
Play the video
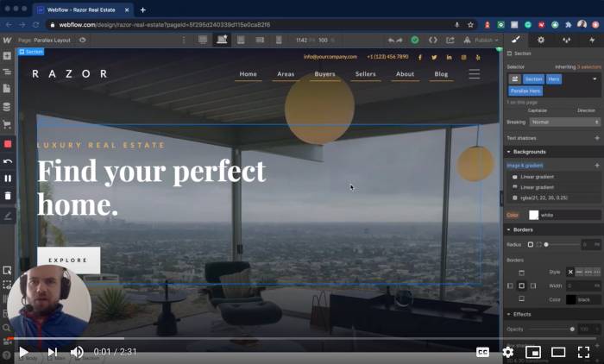click(23, 352)
